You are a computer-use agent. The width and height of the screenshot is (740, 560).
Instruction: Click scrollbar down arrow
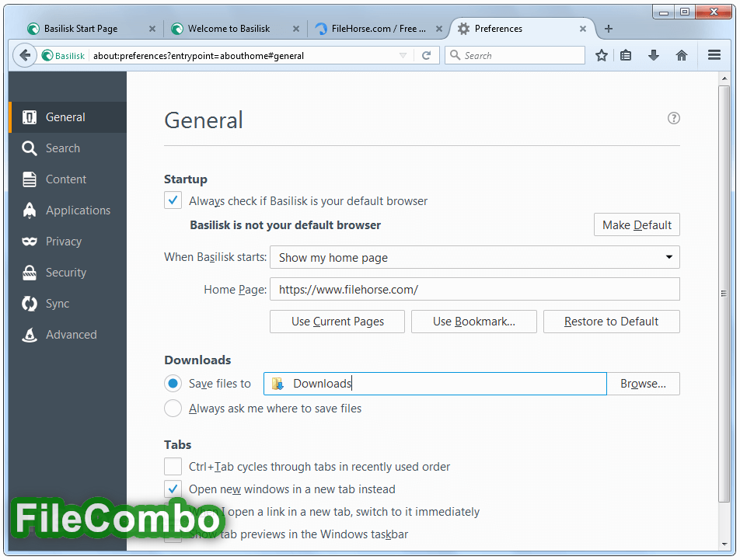coord(724,544)
